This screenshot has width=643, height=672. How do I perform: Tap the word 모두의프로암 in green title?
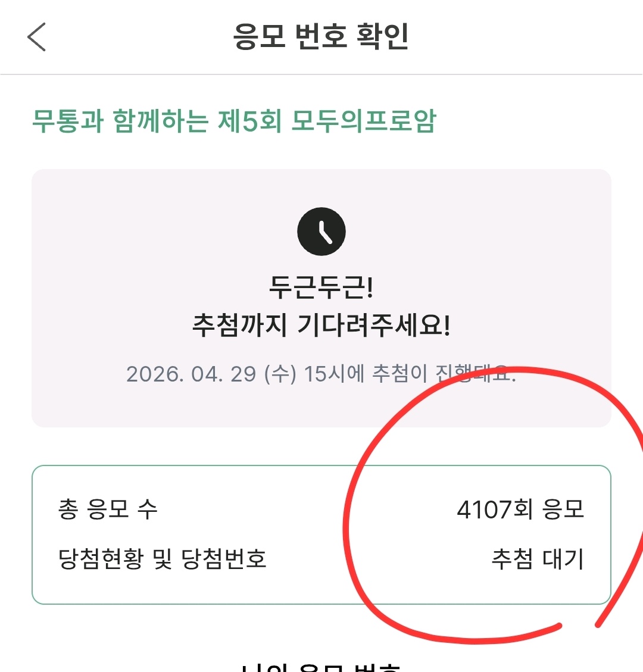click(364, 121)
